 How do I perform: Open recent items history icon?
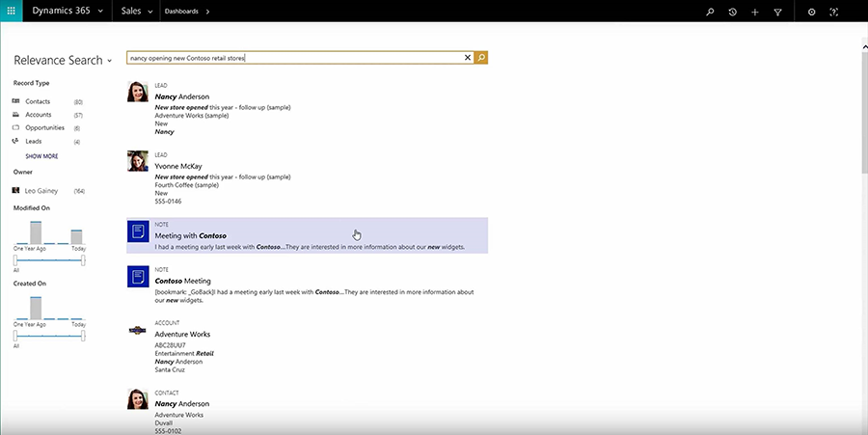click(733, 12)
